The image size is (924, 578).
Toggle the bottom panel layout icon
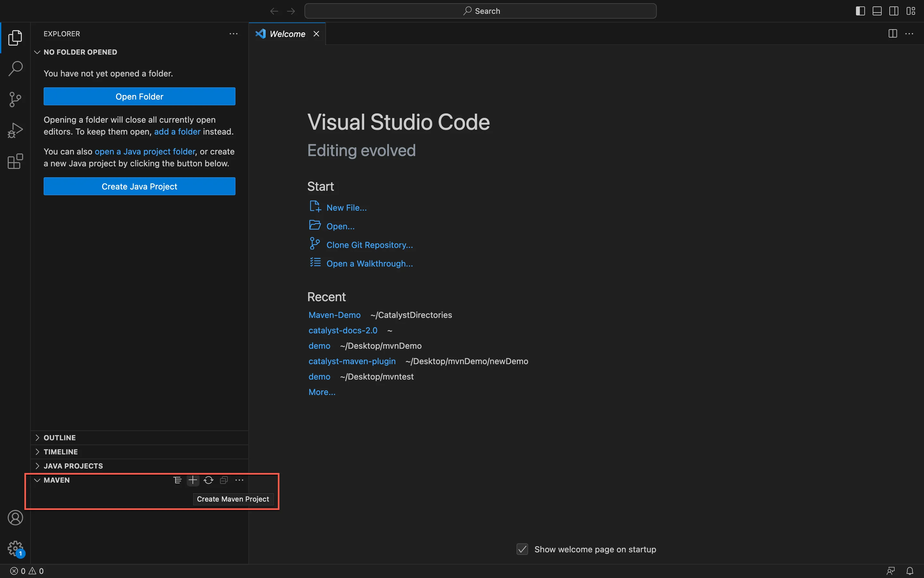click(x=877, y=11)
